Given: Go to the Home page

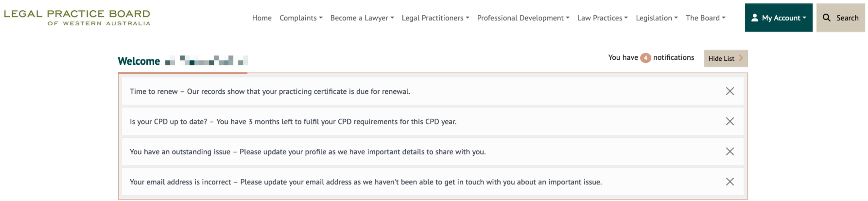Looking at the screenshot, I should 262,18.
